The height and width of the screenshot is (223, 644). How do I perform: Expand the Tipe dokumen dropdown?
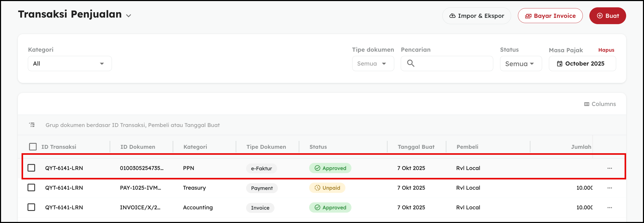[373, 63]
